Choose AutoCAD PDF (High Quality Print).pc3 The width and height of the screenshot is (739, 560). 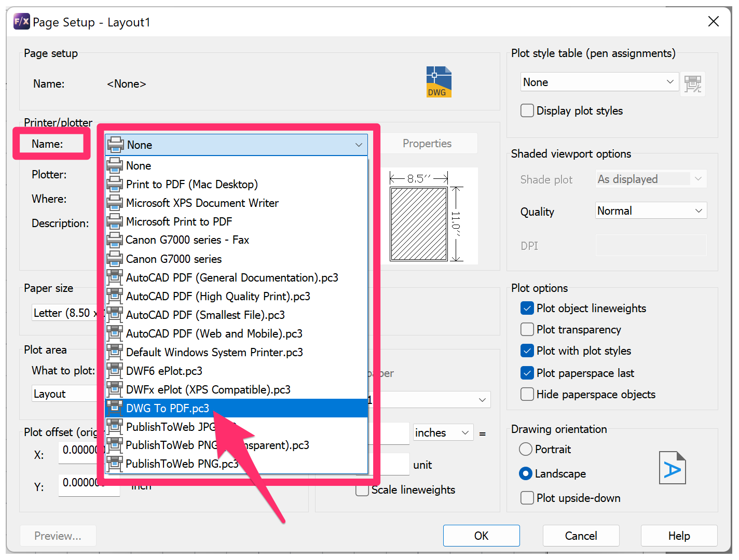coord(237,297)
